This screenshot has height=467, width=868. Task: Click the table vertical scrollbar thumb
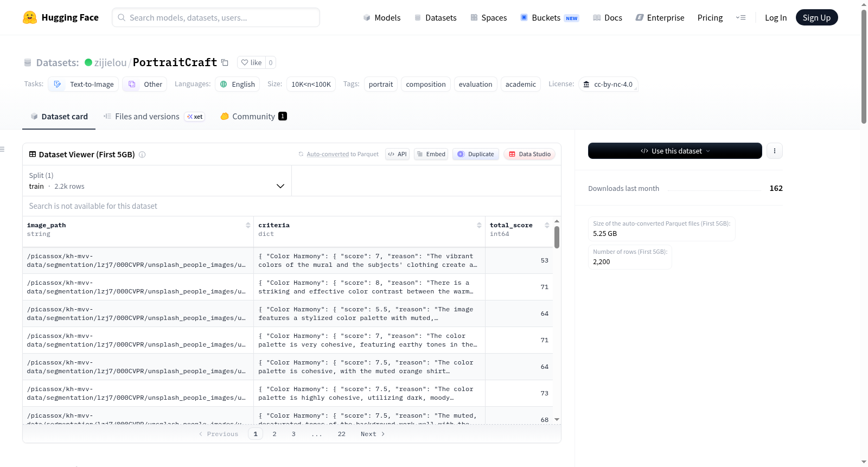pos(557,237)
